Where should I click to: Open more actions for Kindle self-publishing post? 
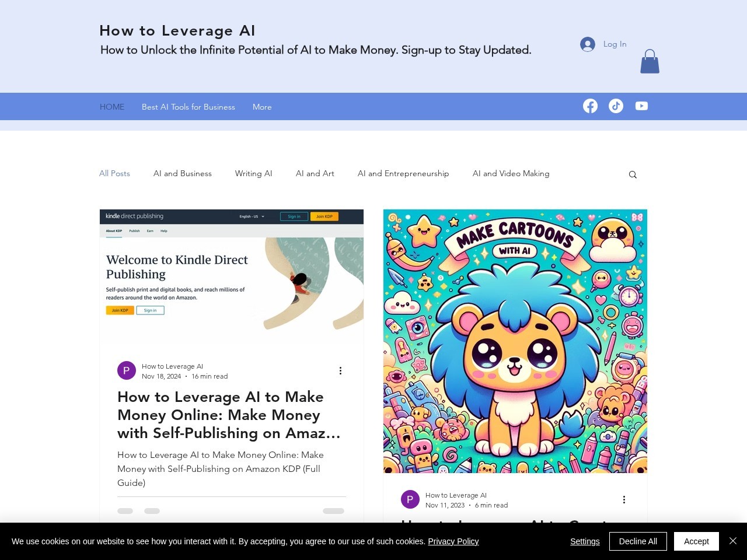pyautogui.click(x=340, y=370)
